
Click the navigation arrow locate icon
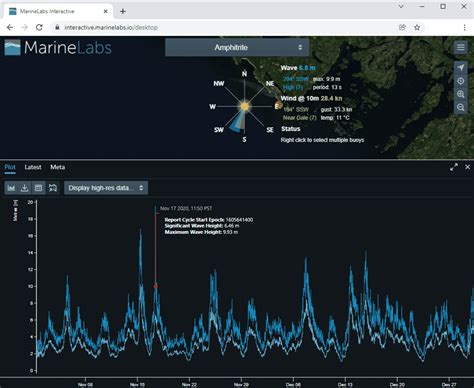pyautogui.click(x=460, y=68)
